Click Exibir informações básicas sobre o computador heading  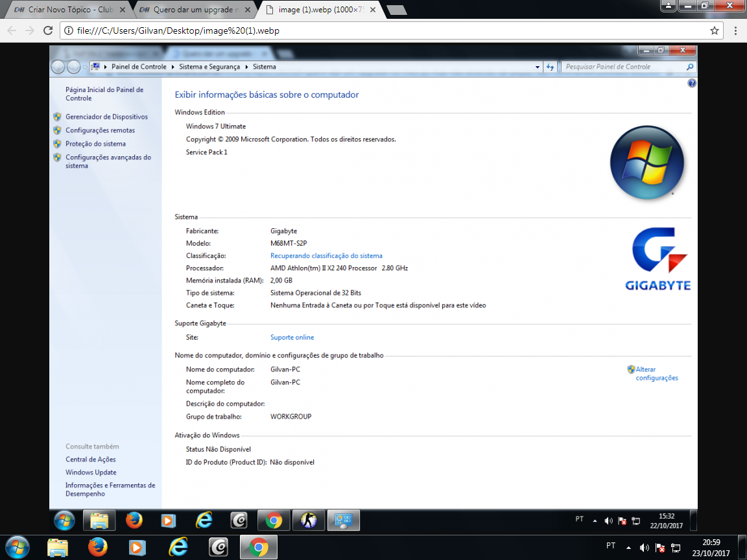267,95
